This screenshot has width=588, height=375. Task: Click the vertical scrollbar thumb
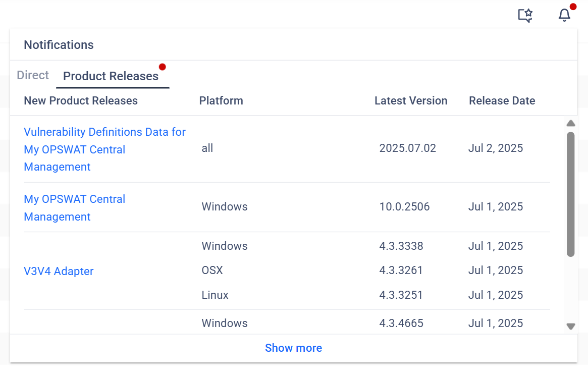pyautogui.click(x=571, y=194)
